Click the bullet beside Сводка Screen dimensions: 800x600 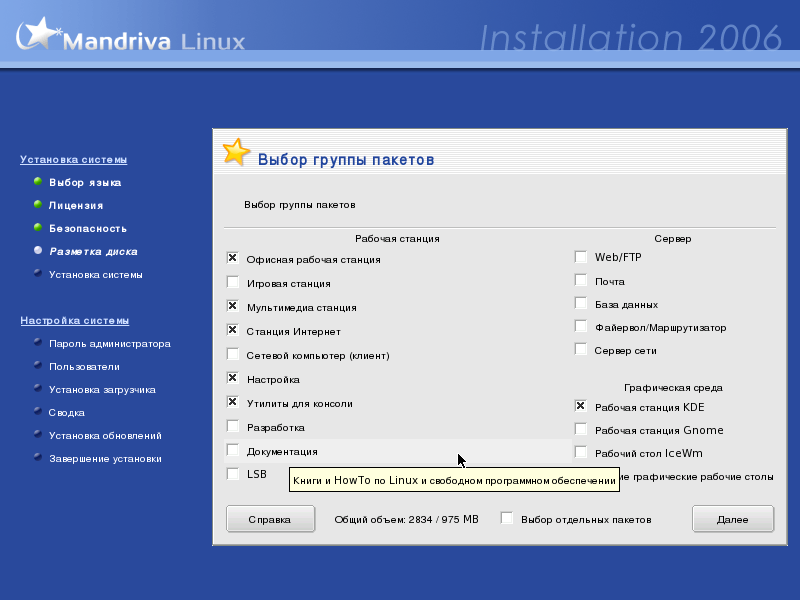[x=38, y=411]
